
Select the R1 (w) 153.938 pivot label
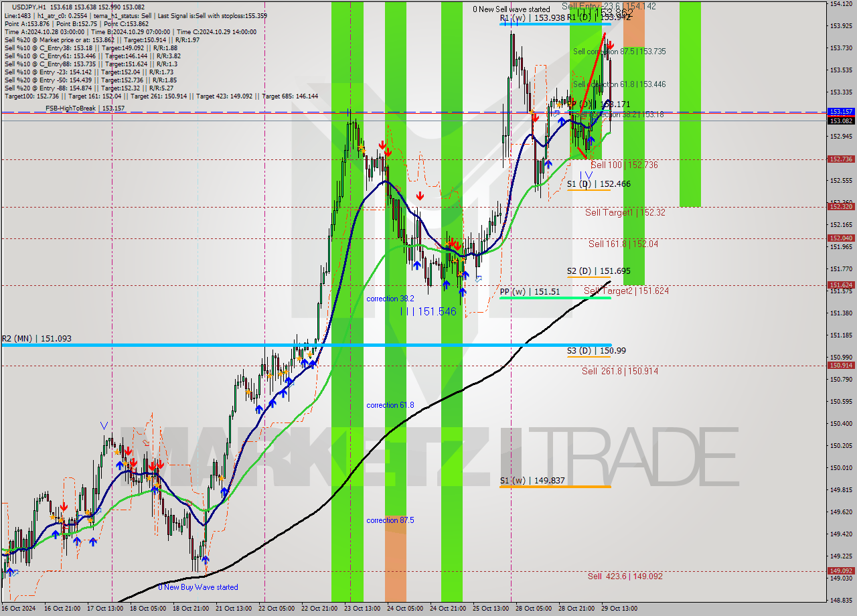click(532, 18)
